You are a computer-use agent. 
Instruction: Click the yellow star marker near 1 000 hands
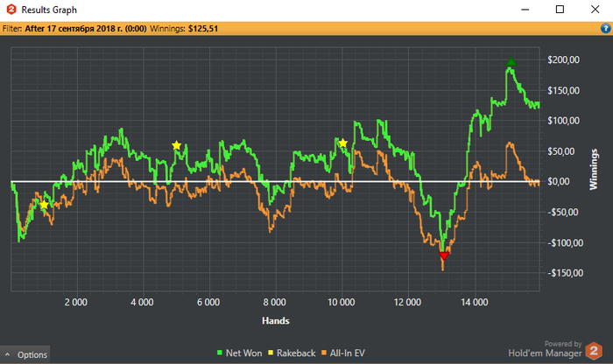[x=44, y=205]
